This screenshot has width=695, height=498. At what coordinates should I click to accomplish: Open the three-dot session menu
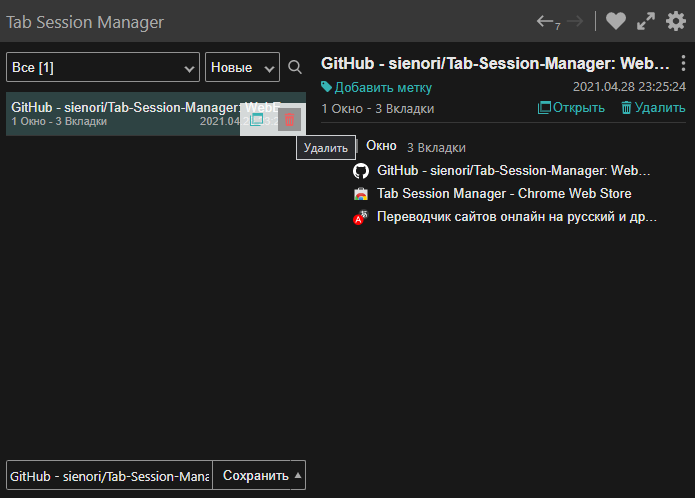click(x=683, y=63)
